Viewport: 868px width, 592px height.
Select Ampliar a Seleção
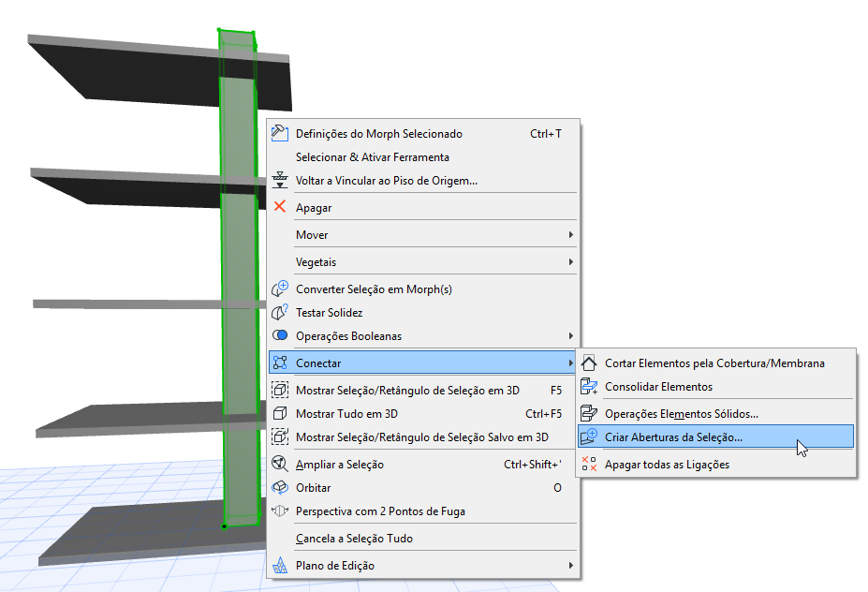click(423, 464)
